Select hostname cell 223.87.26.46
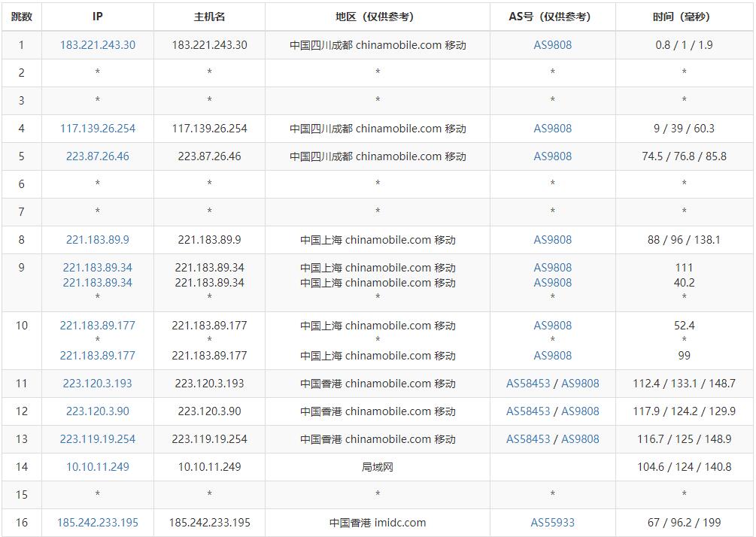Screen dimensions: 756x537 point(209,156)
